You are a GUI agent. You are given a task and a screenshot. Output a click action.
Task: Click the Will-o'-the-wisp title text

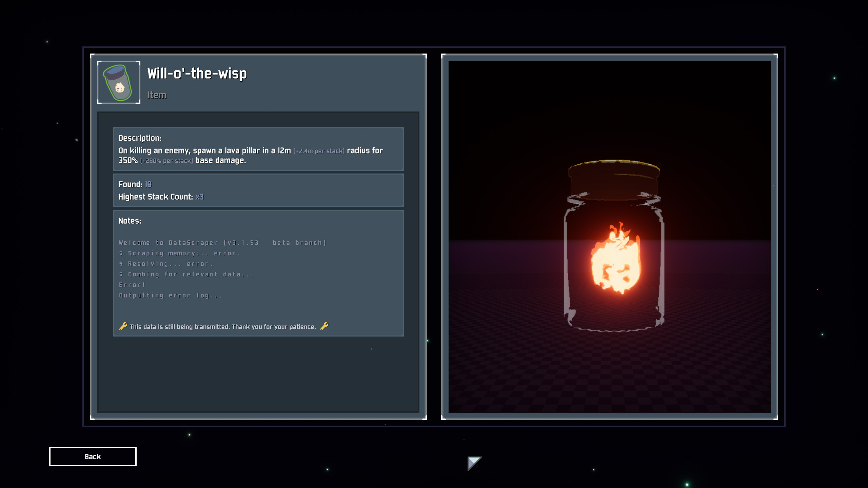197,73
